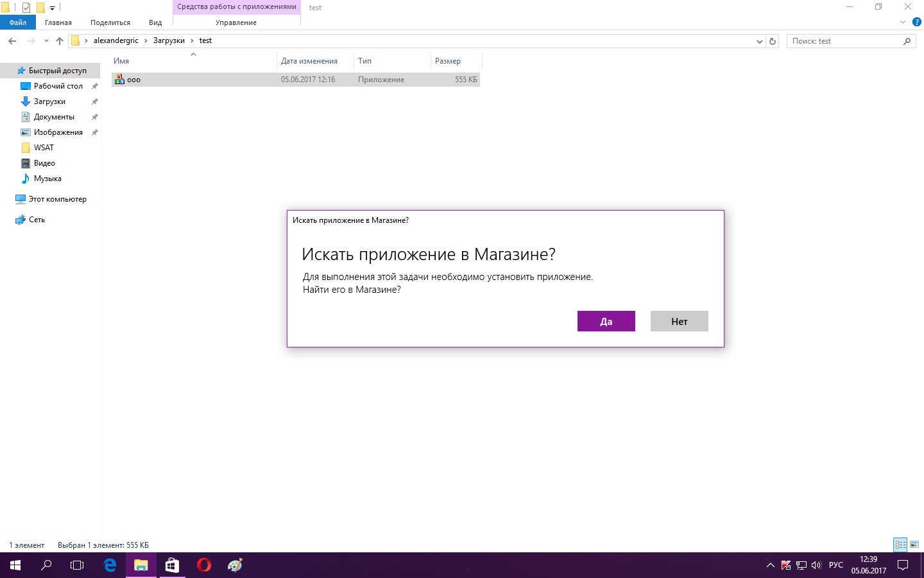Switch to details view
The height and width of the screenshot is (578, 924).
click(900, 545)
